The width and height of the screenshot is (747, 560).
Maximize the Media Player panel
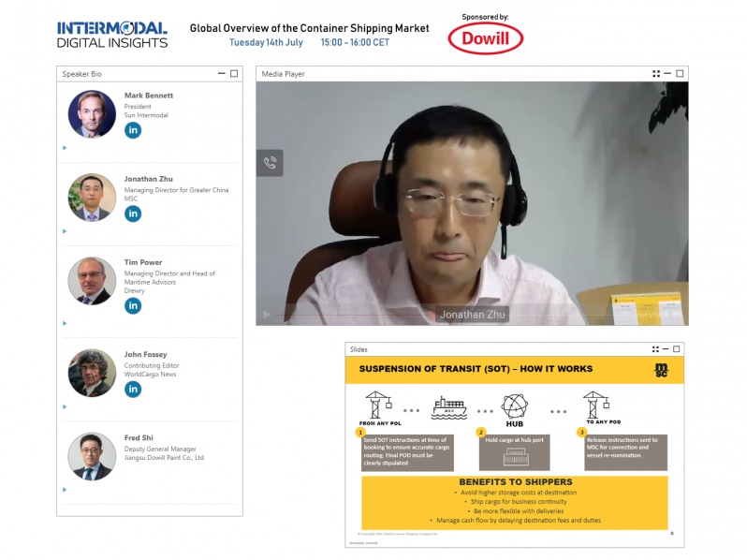(x=680, y=73)
